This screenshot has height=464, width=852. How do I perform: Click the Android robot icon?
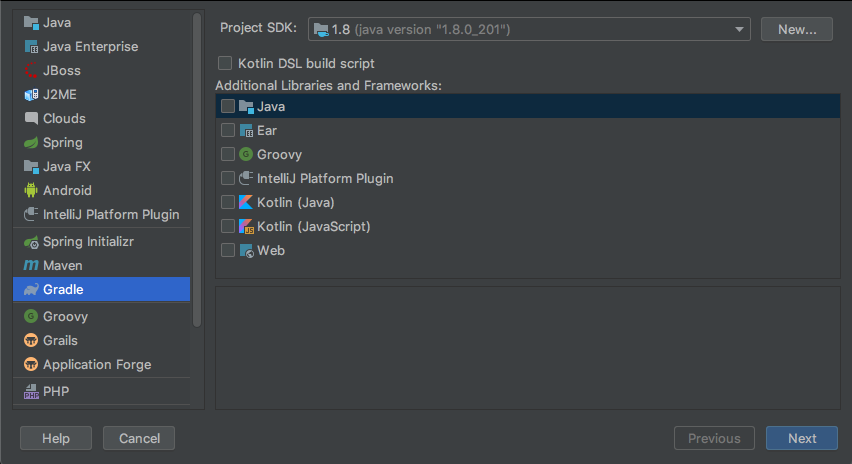tap(31, 190)
